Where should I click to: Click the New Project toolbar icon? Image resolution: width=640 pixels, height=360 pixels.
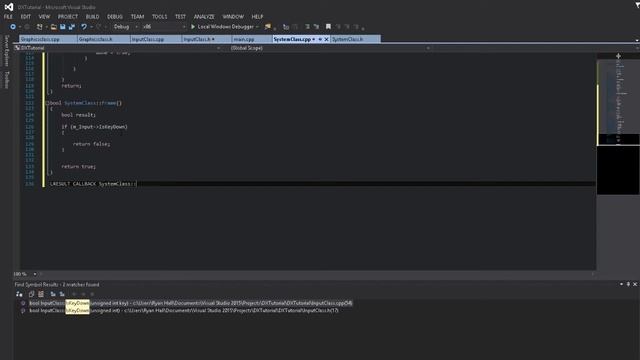pyautogui.click(x=40, y=27)
